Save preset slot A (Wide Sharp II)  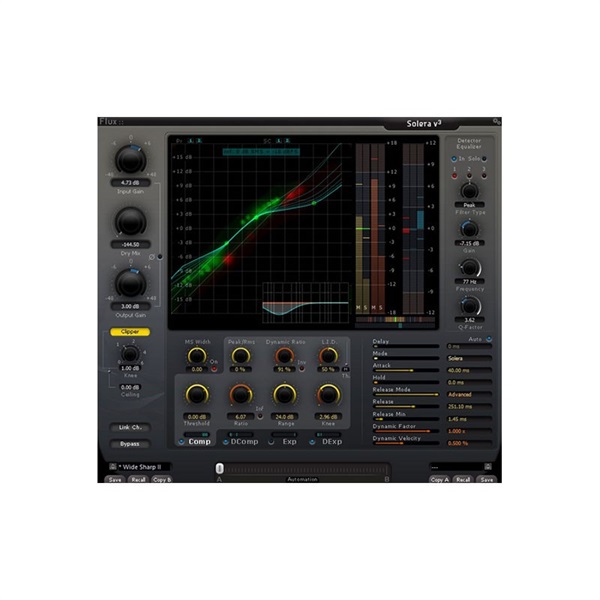click(x=115, y=479)
